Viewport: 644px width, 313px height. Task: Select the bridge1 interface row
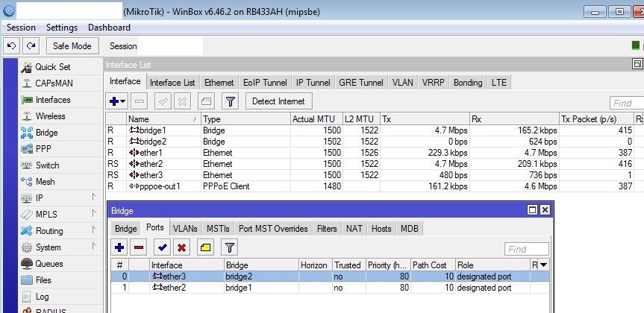pos(375,130)
